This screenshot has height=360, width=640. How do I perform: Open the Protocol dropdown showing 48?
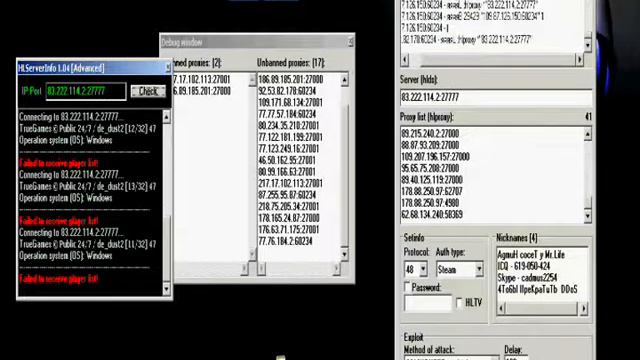[x=423, y=269]
